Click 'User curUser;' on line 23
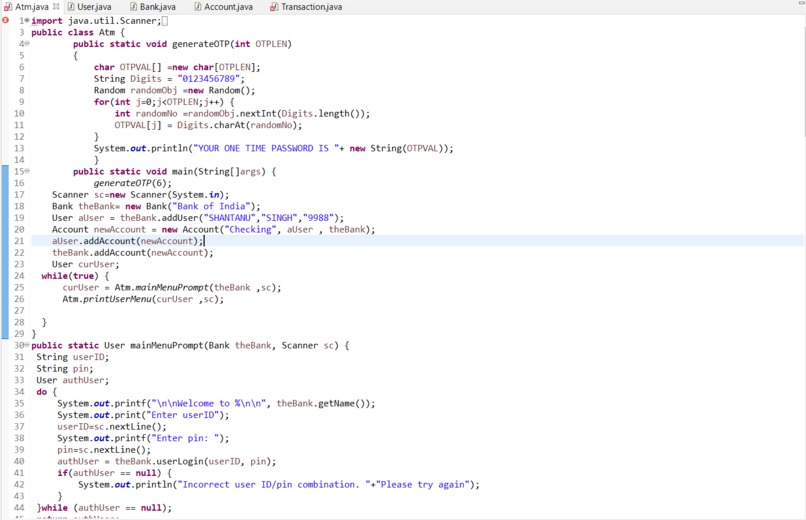This screenshot has height=520, width=806. pos(85,265)
